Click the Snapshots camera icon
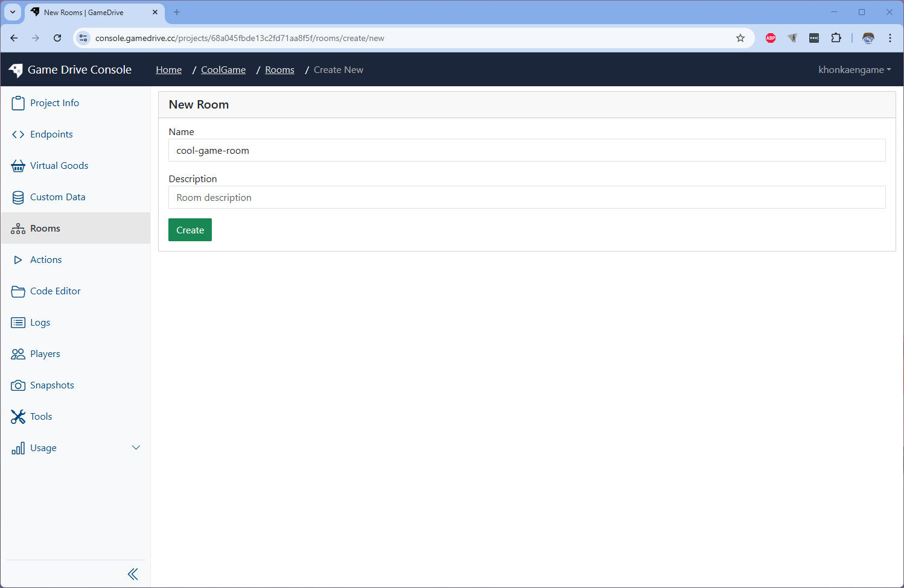Screen dimensions: 904x588 coord(18,385)
